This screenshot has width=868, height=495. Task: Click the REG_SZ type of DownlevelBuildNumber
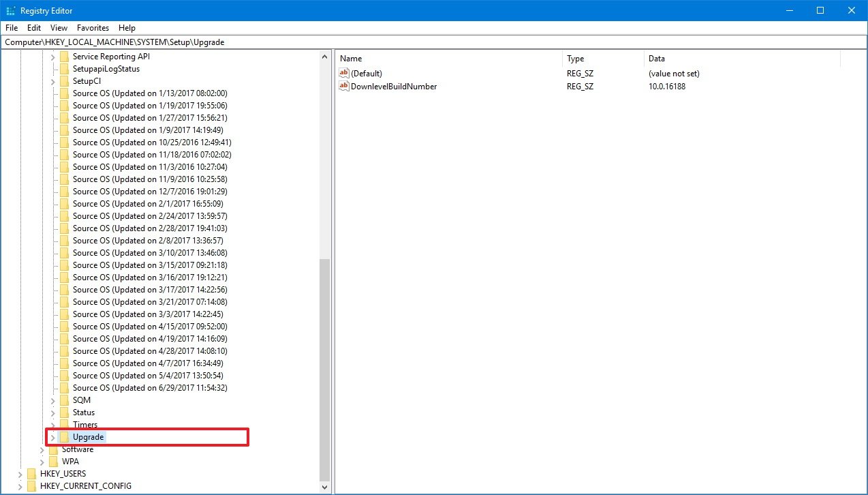tap(580, 87)
